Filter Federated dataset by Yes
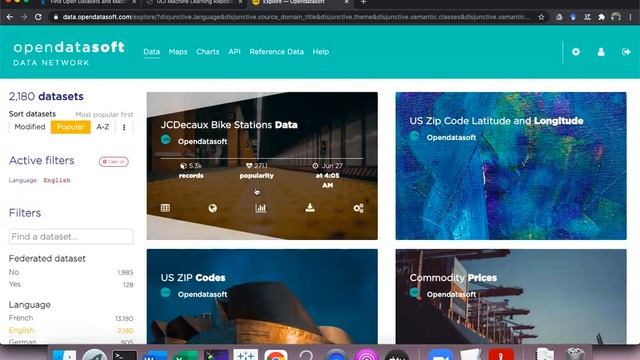The width and height of the screenshot is (640, 360). point(71,284)
